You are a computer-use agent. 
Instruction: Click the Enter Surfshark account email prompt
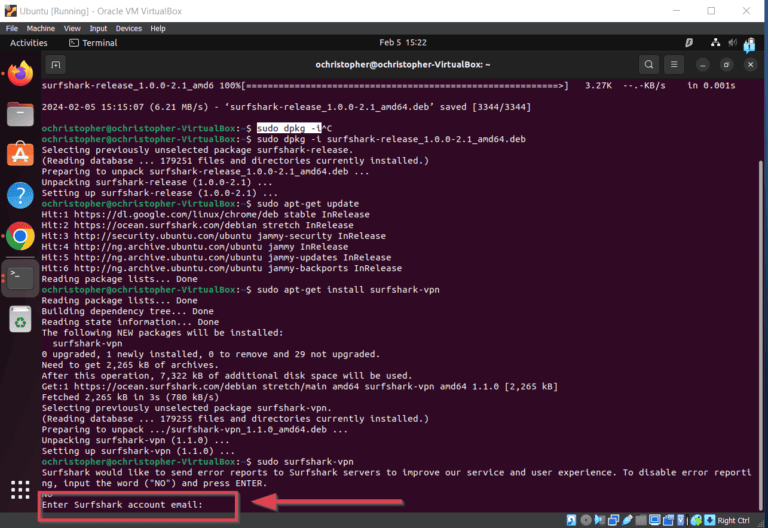tap(122, 505)
